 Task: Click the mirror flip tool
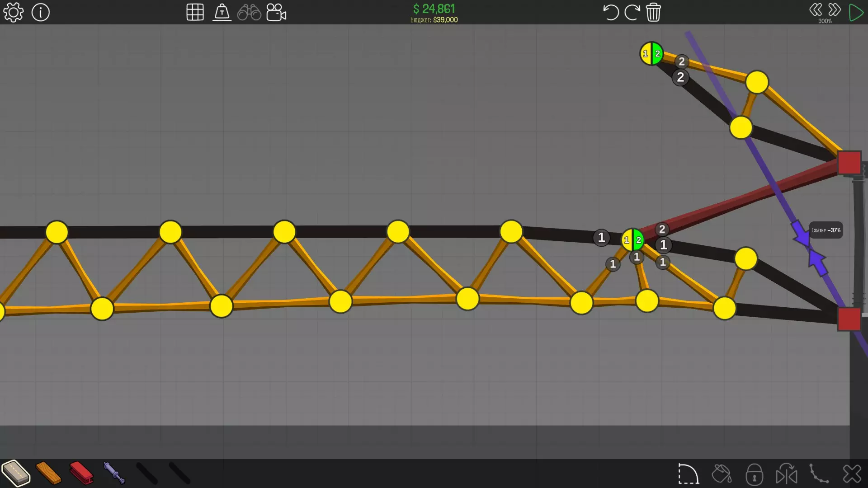coord(787,474)
